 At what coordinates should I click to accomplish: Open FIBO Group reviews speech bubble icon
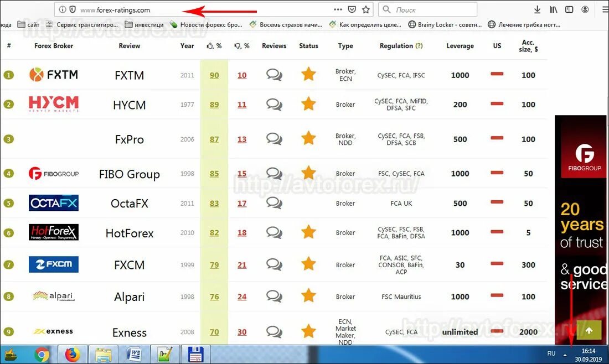(274, 173)
